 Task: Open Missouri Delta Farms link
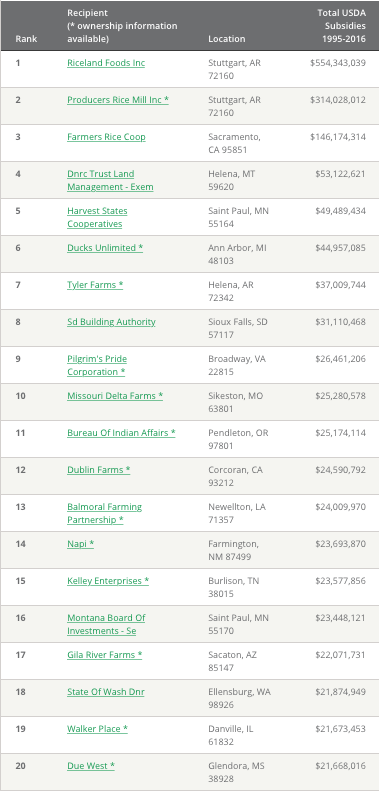click(115, 396)
